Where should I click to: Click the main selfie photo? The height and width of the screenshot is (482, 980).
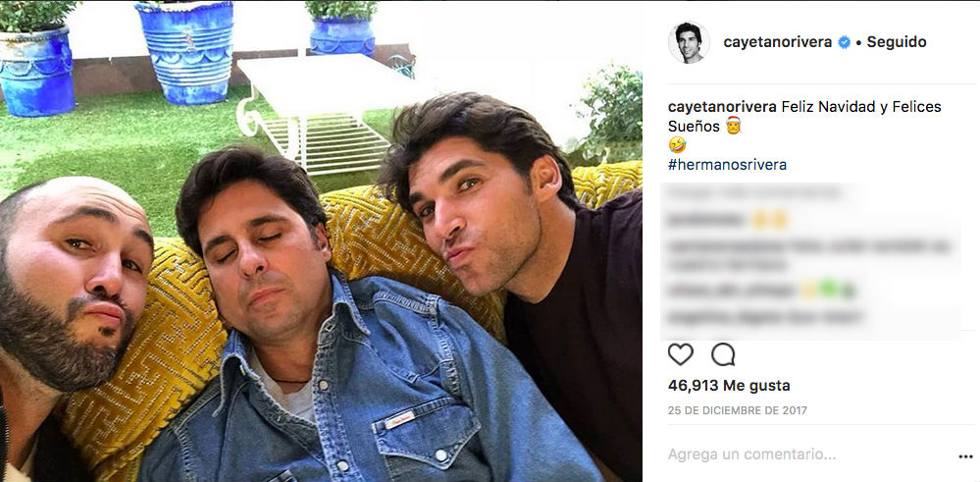click(321, 241)
